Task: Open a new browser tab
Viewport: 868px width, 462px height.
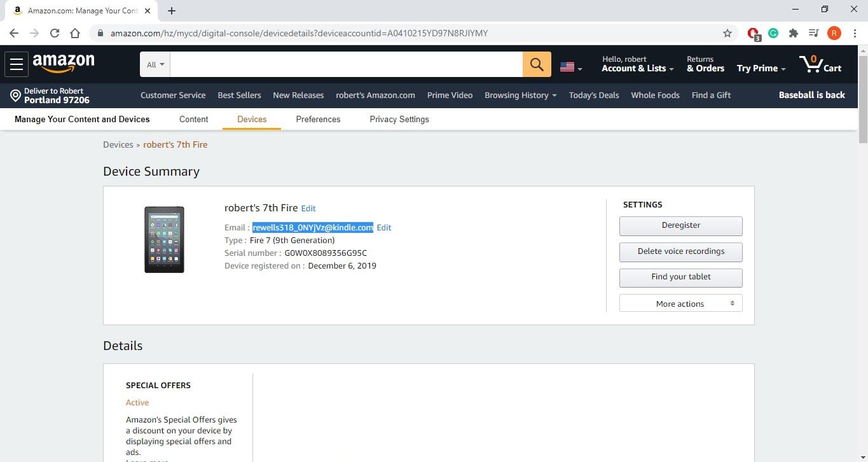Action: tap(172, 11)
